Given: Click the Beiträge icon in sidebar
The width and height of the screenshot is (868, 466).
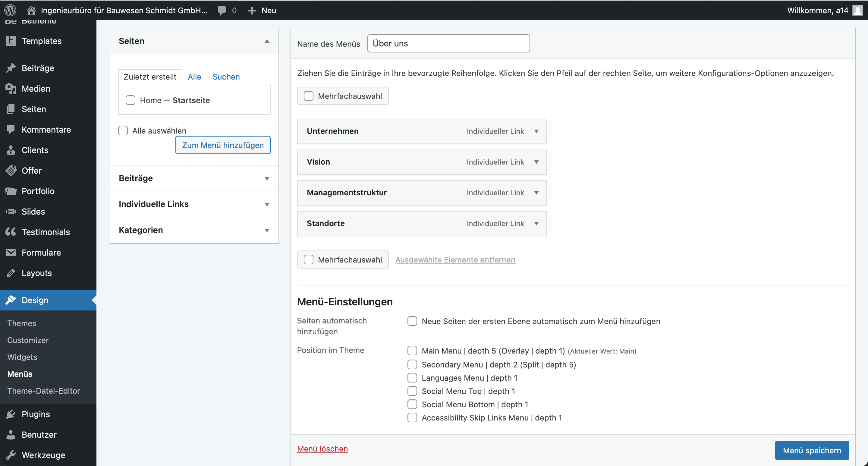Looking at the screenshot, I should [x=11, y=68].
